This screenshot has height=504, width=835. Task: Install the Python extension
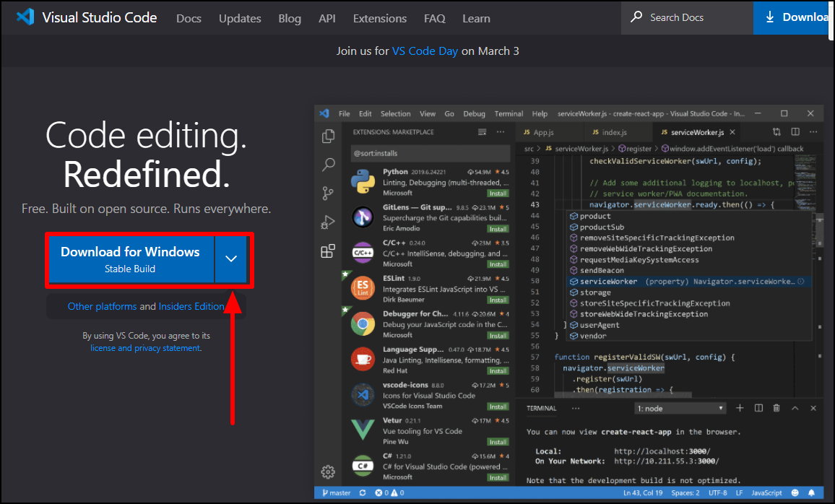click(x=498, y=194)
